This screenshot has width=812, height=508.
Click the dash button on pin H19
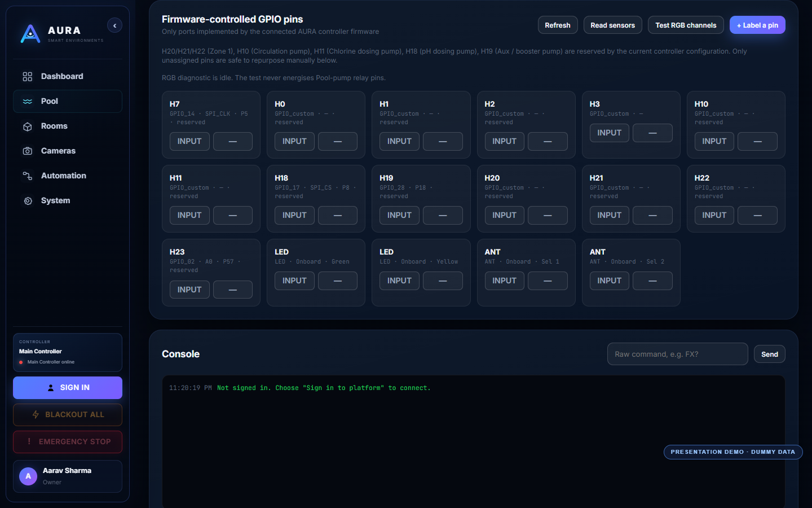point(443,215)
